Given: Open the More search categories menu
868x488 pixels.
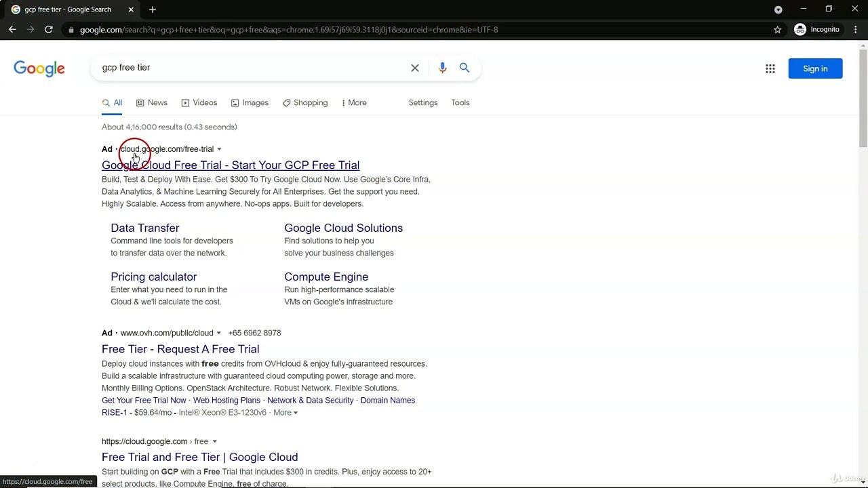Looking at the screenshot, I should click(354, 103).
